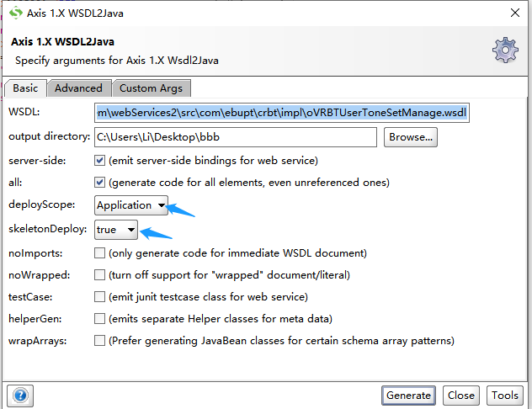Open the deployScope dropdown
This screenshot has height=409, width=532.
click(x=131, y=205)
